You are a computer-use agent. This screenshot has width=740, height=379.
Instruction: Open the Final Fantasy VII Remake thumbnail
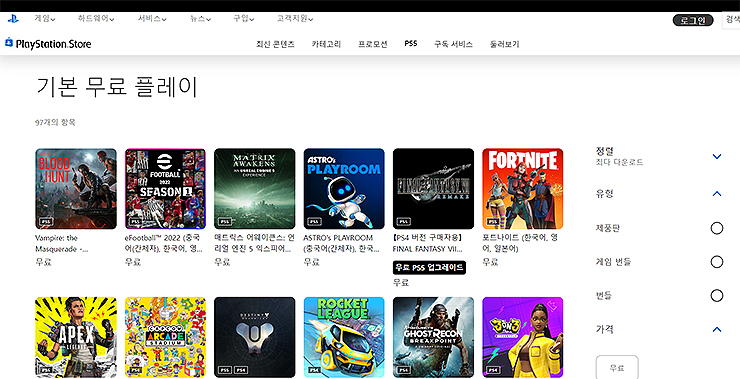[433, 189]
